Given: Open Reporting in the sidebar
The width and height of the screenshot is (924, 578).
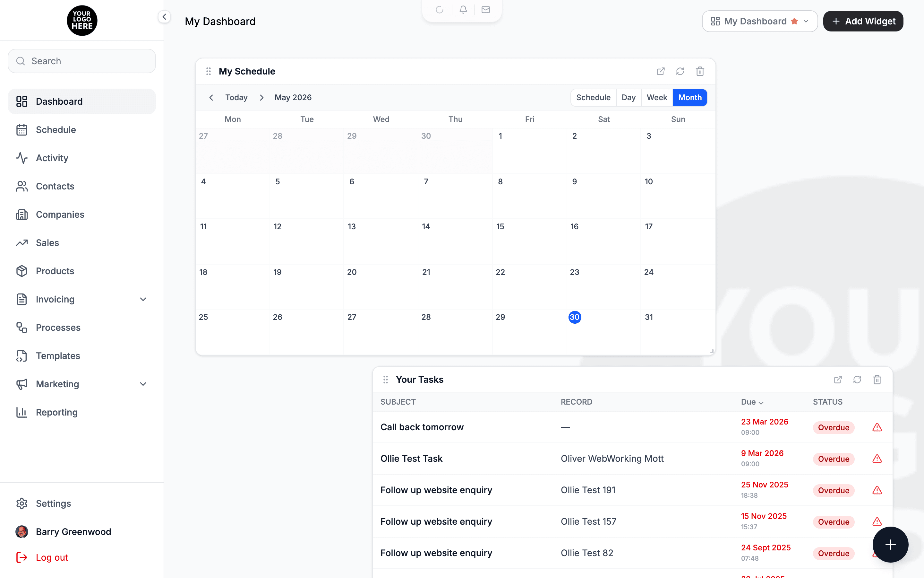Looking at the screenshot, I should (82, 413).
